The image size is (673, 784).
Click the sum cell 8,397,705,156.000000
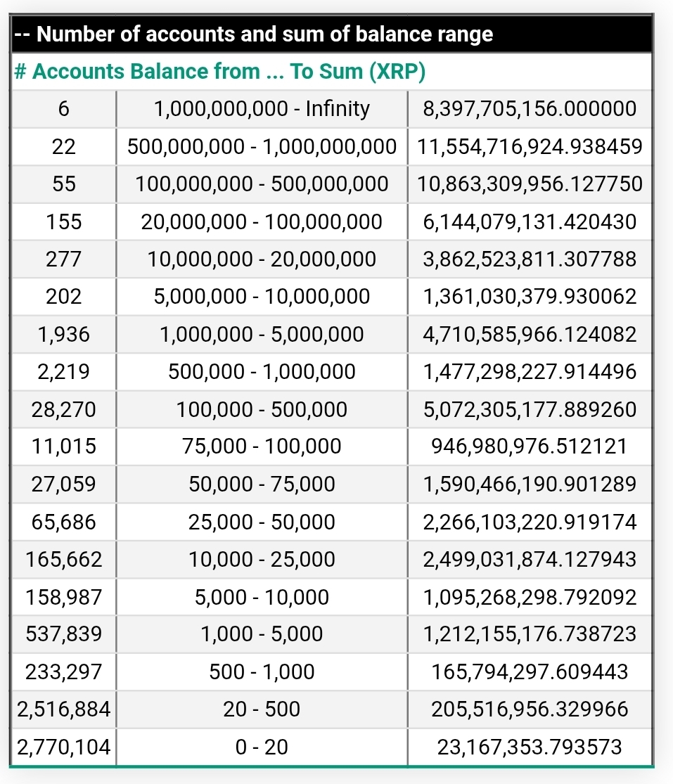[x=530, y=109]
